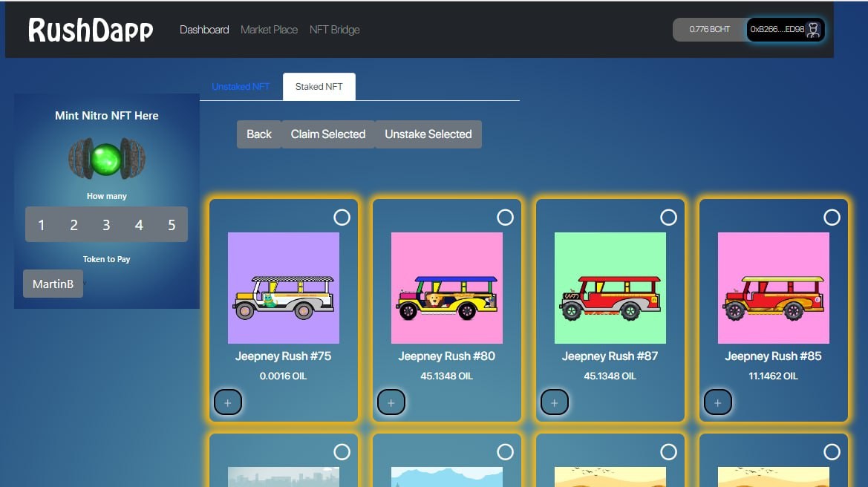The height and width of the screenshot is (487, 868).
Task: Select the radio circle on the blue mountain card
Action: pyautogui.click(x=506, y=452)
